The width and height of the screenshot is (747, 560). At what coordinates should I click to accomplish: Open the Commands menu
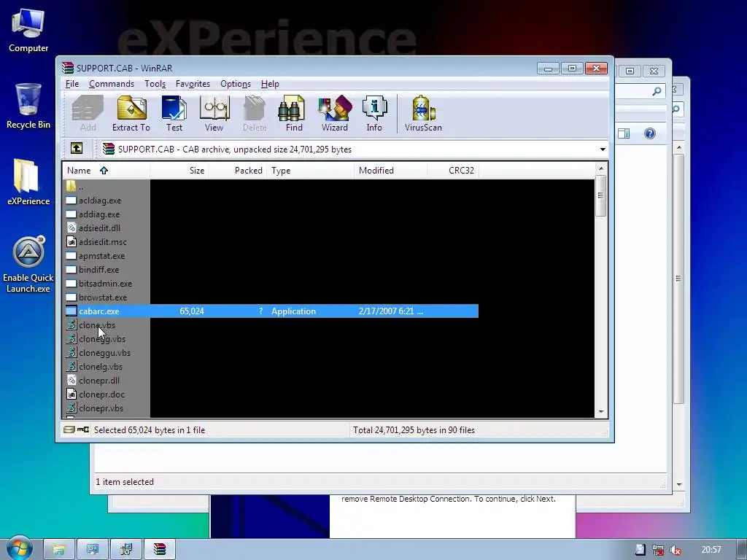(x=112, y=84)
